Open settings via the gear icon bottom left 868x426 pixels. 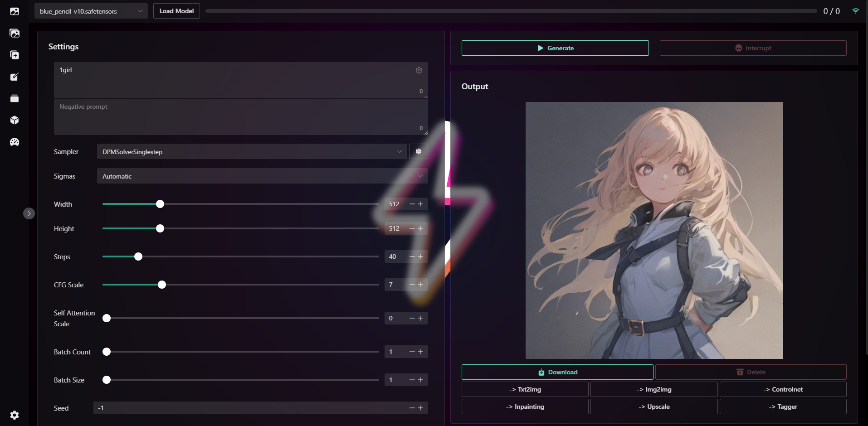pos(15,415)
